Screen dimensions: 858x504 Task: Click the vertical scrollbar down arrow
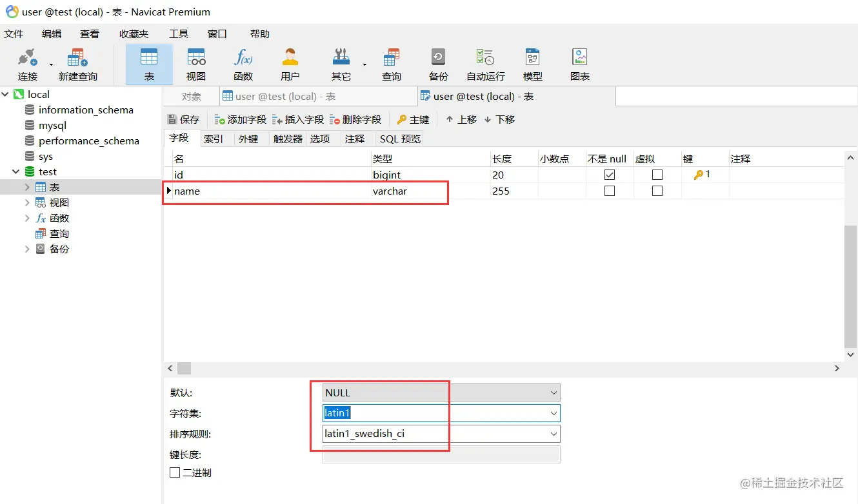pos(851,354)
